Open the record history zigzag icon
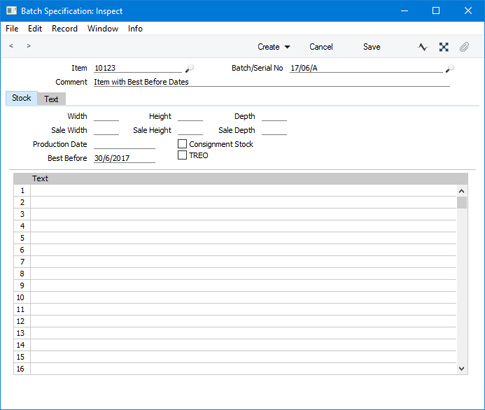Screen dimensions: 485x410 point(423,47)
